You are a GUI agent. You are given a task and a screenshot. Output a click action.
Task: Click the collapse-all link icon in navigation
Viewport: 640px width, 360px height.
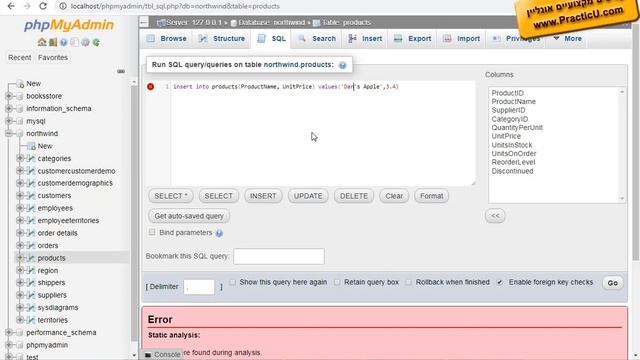[x=121, y=71]
